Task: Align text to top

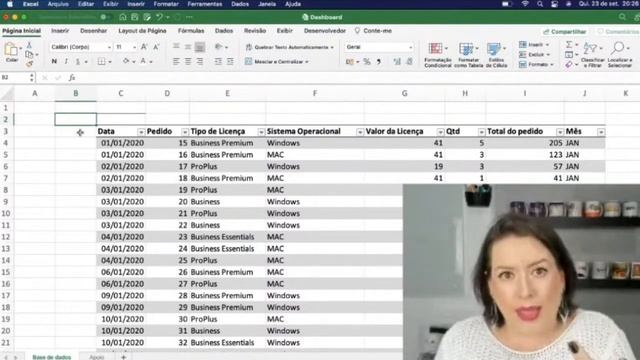Action: [x=176, y=47]
